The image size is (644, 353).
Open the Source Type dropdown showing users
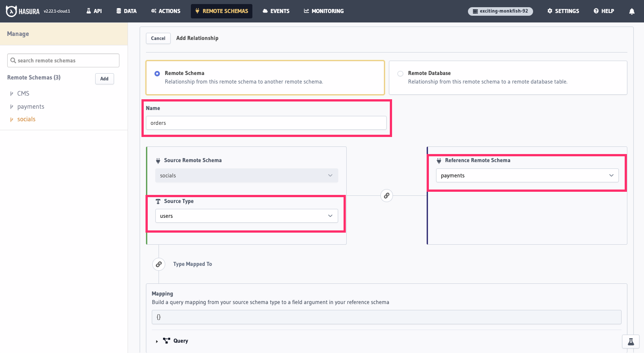[x=246, y=216]
